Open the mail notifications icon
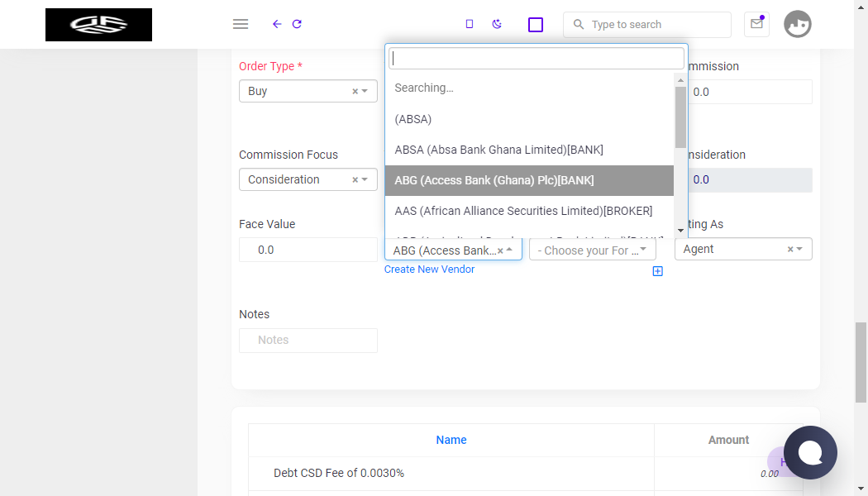868x496 pixels. (x=756, y=24)
